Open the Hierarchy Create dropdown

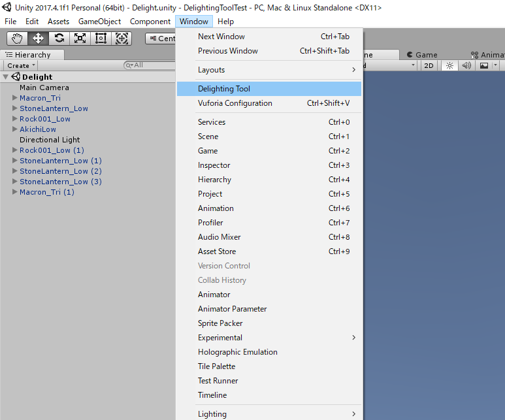21,66
